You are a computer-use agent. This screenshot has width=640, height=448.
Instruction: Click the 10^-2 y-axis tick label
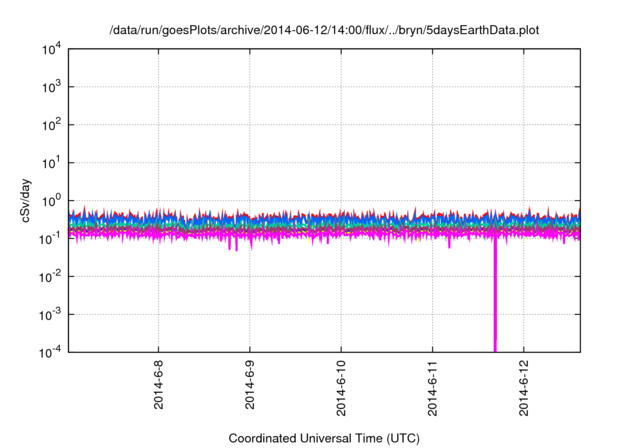coord(50,277)
